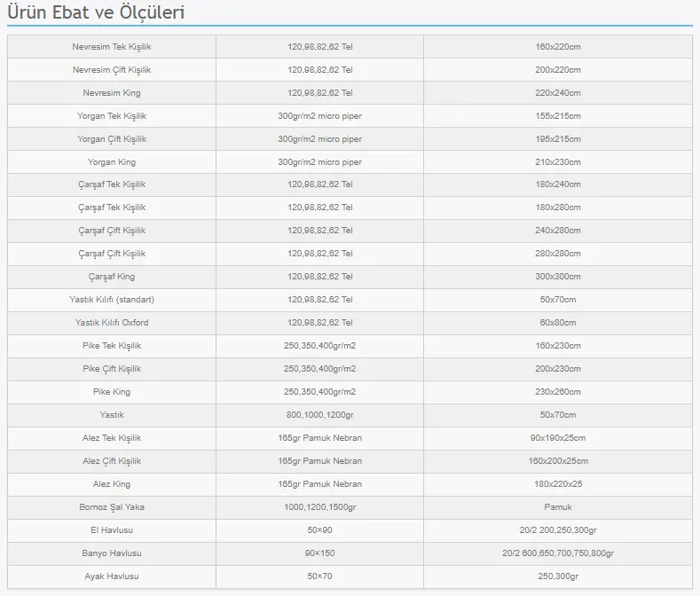Screen dimensions: 700x596
Task: Select the '60x80cm' size cell
Action: (x=557, y=323)
